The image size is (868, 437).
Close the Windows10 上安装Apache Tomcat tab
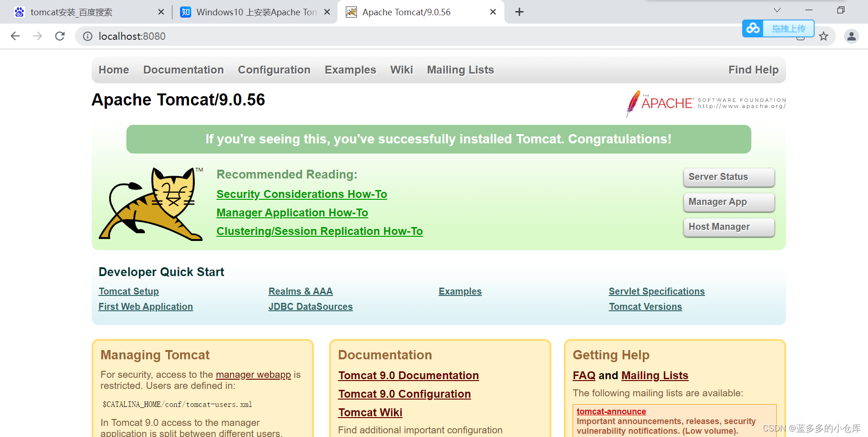click(327, 12)
